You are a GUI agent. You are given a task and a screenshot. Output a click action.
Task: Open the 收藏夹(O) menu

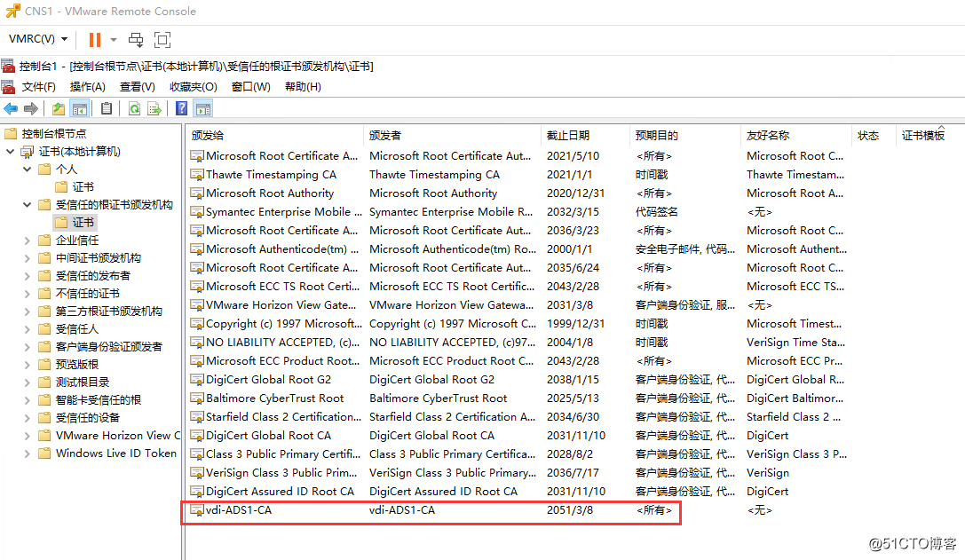pyautogui.click(x=194, y=87)
